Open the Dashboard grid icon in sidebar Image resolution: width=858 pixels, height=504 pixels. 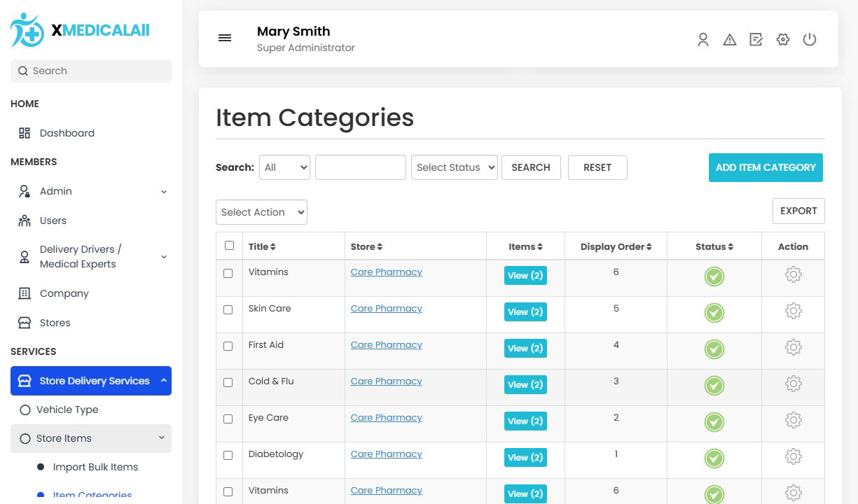25,133
